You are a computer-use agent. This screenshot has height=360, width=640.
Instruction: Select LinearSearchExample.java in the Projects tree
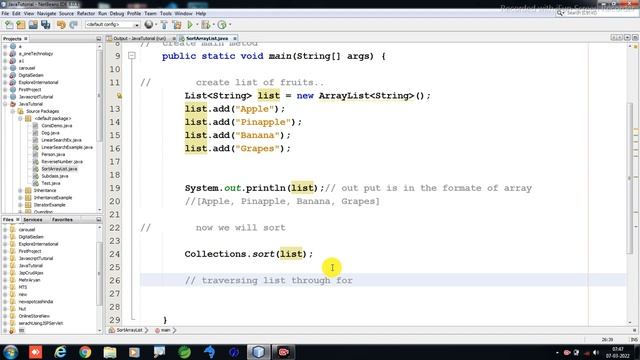(67, 147)
